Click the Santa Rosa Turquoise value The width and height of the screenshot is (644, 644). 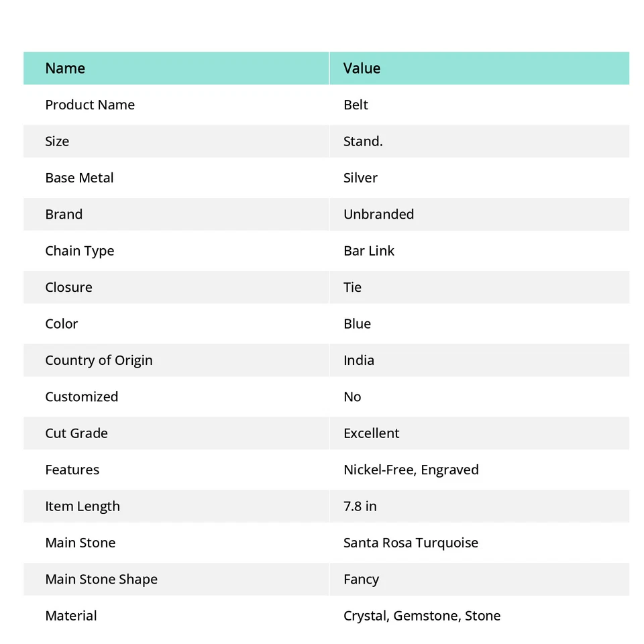click(x=411, y=543)
